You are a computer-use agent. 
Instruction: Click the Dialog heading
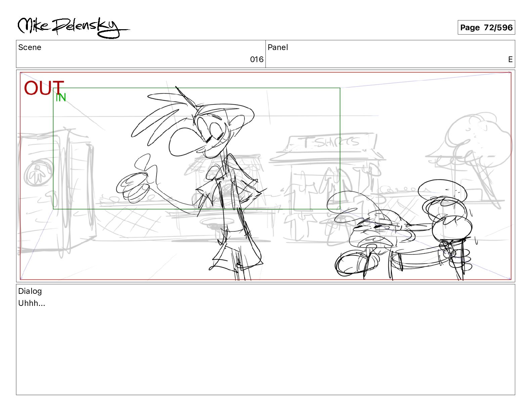(30, 291)
